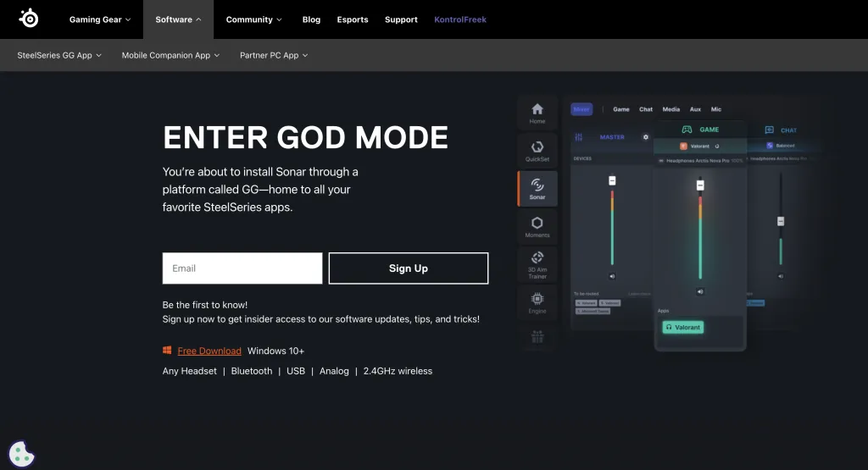The image size is (868, 470).
Task: Click the Sign Up button
Action: point(409,268)
